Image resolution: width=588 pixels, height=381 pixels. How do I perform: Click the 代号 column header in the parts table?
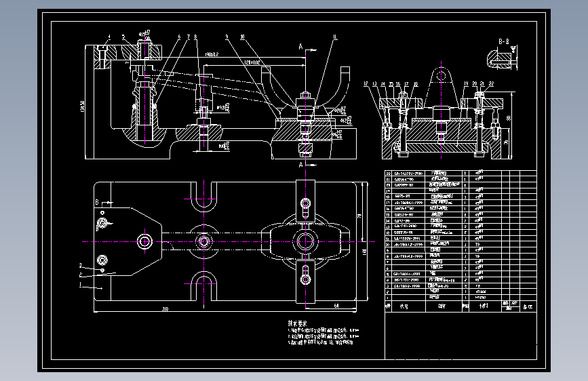click(404, 306)
